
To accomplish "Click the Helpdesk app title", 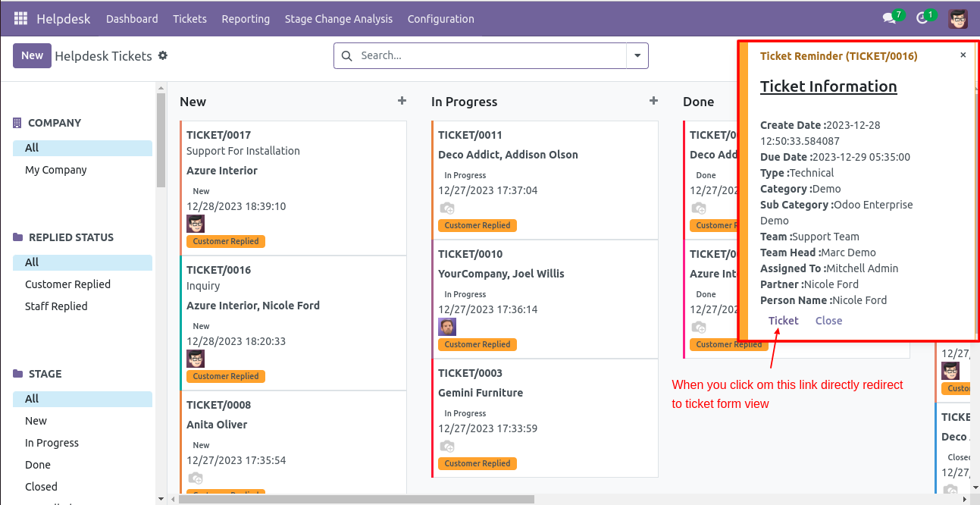I will pos(64,19).
